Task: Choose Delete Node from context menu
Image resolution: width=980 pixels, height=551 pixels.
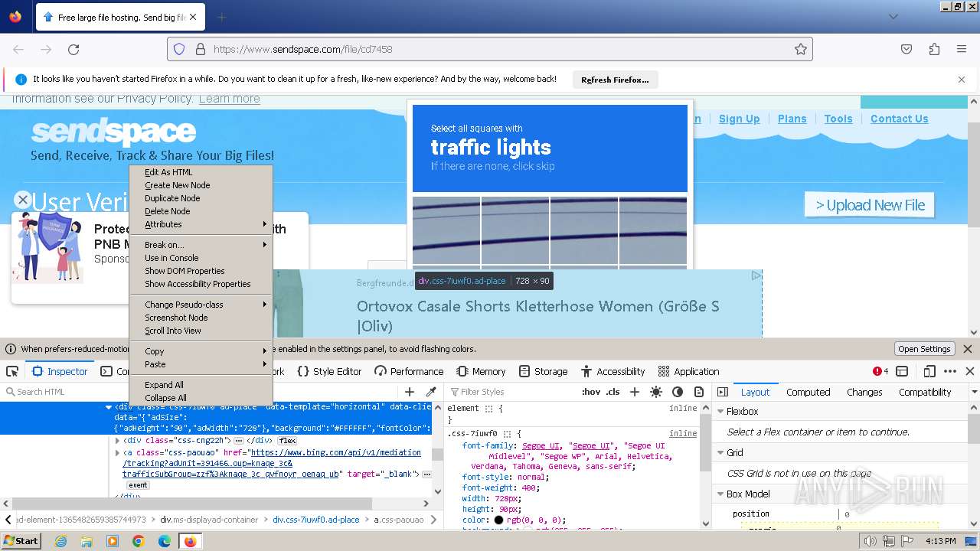Action: 201,211
